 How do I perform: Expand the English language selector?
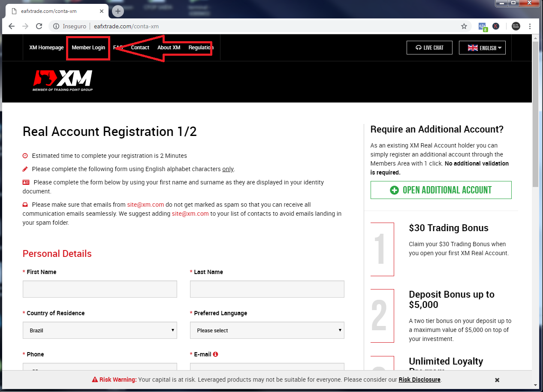pyautogui.click(x=482, y=48)
